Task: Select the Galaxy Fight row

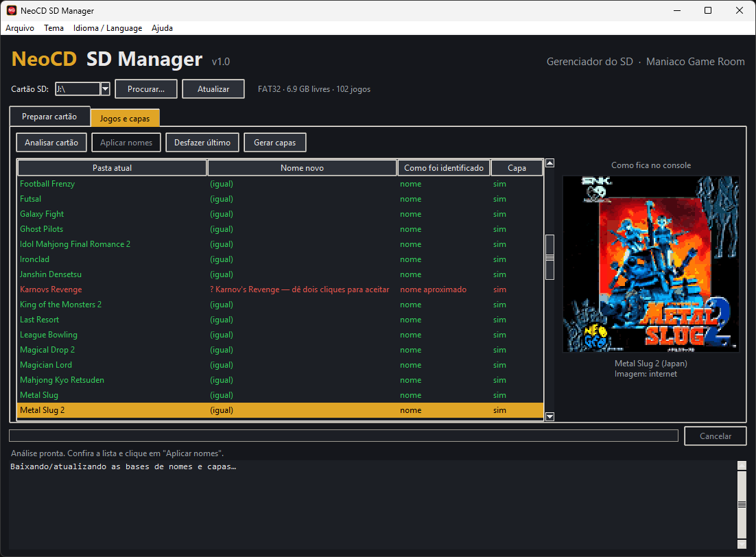Action: [280, 213]
